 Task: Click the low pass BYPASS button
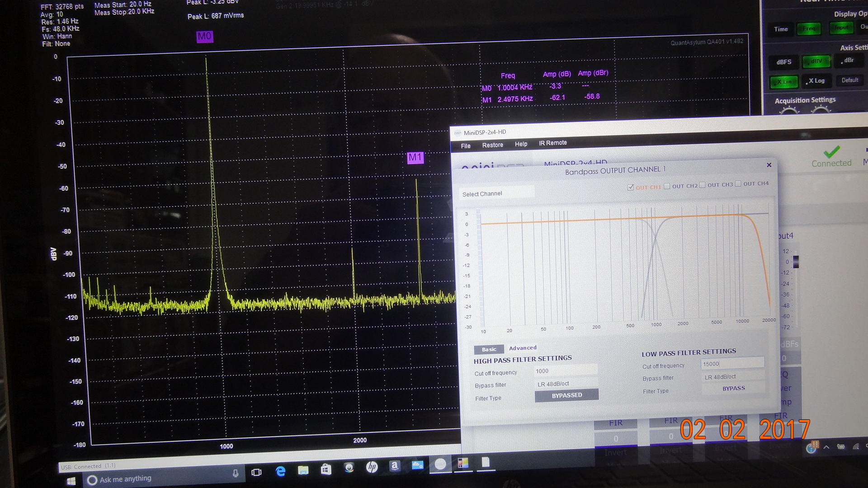(x=733, y=388)
